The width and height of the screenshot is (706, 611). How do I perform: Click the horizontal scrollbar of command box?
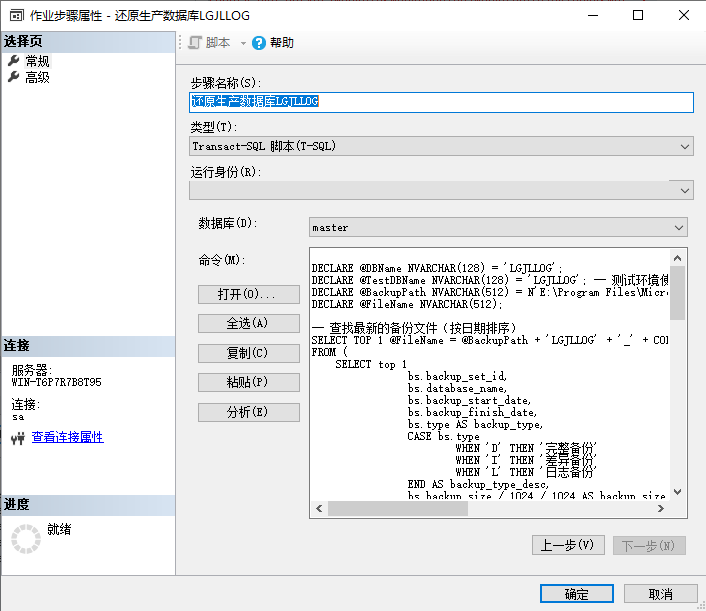[x=490, y=509]
